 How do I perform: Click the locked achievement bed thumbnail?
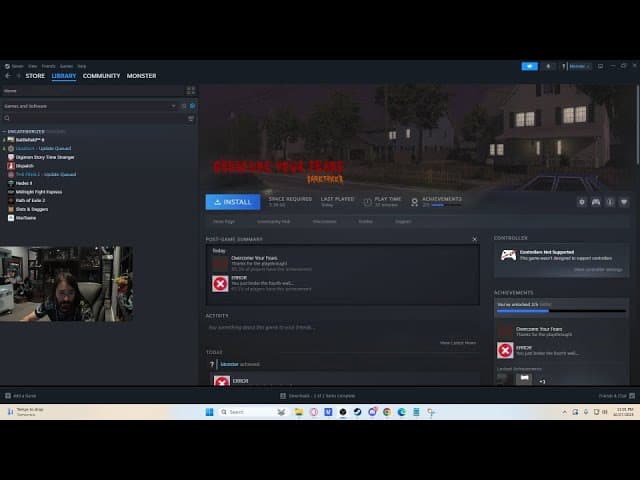pos(524,379)
